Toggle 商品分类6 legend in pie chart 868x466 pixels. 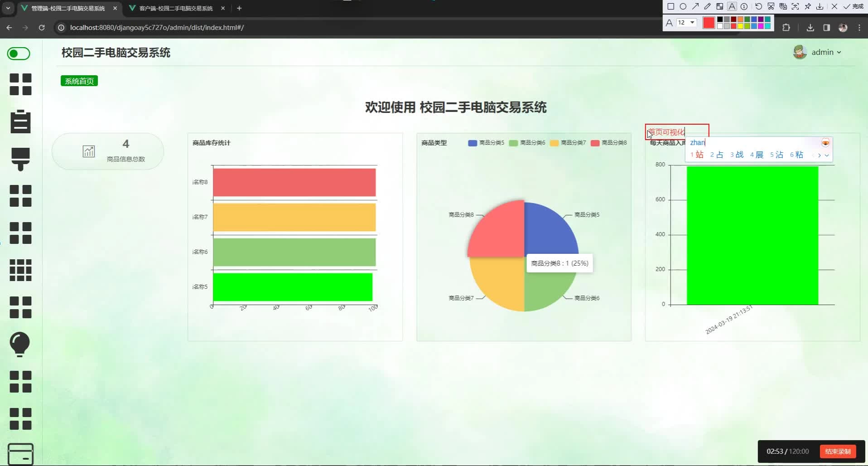coord(527,143)
